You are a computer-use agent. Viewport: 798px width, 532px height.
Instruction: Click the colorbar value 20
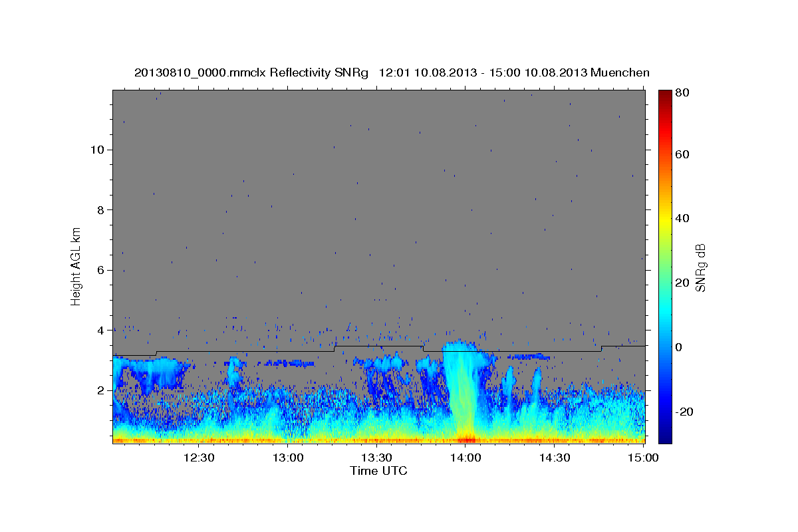click(682, 283)
